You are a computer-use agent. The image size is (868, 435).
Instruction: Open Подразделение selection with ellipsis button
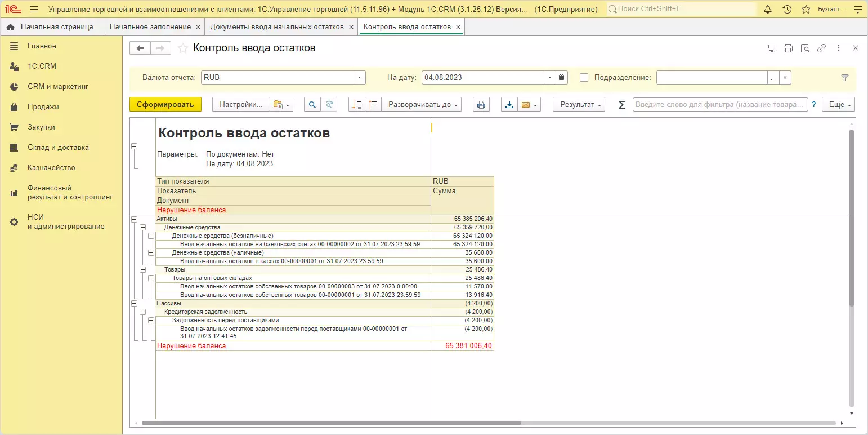[x=773, y=78]
